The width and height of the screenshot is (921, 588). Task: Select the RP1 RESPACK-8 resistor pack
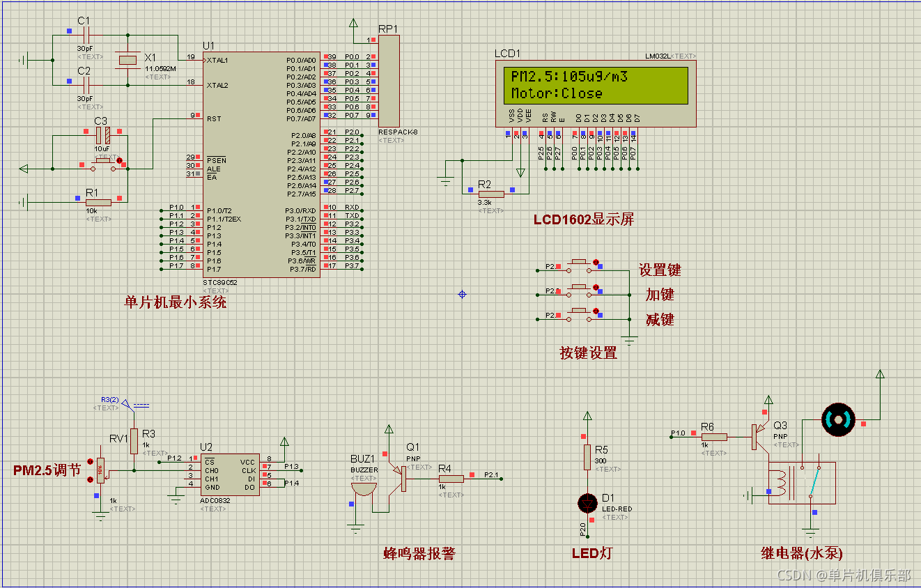389,82
